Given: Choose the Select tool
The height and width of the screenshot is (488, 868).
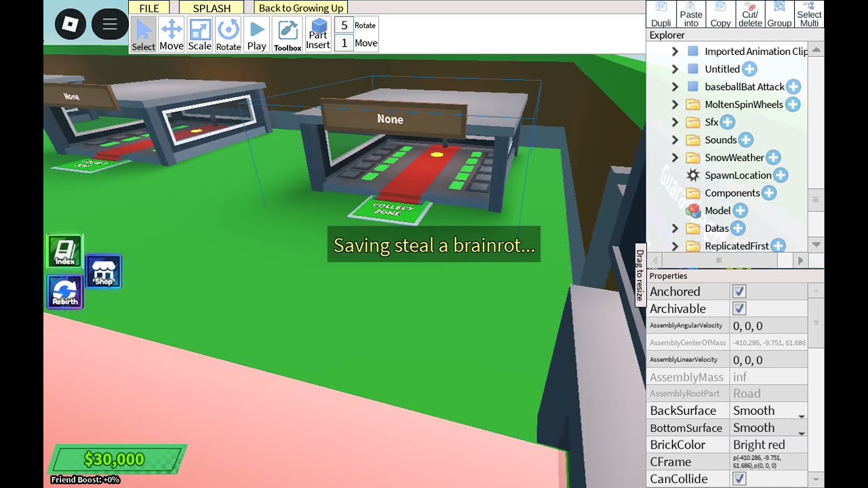Looking at the screenshot, I should [x=143, y=35].
